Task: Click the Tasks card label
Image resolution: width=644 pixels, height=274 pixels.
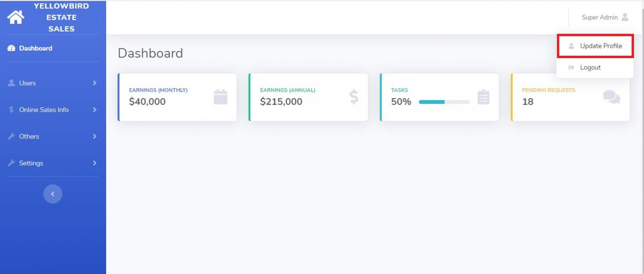Action: tap(399, 90)
